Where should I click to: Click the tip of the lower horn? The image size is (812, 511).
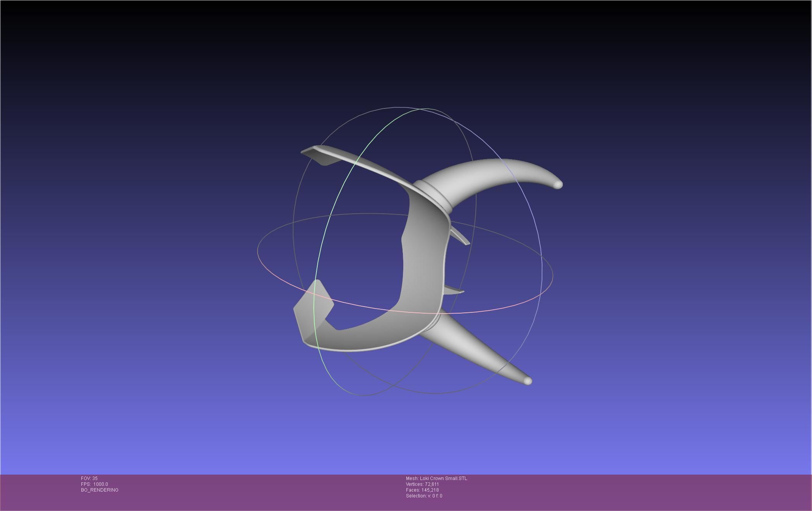click(527, 381)
